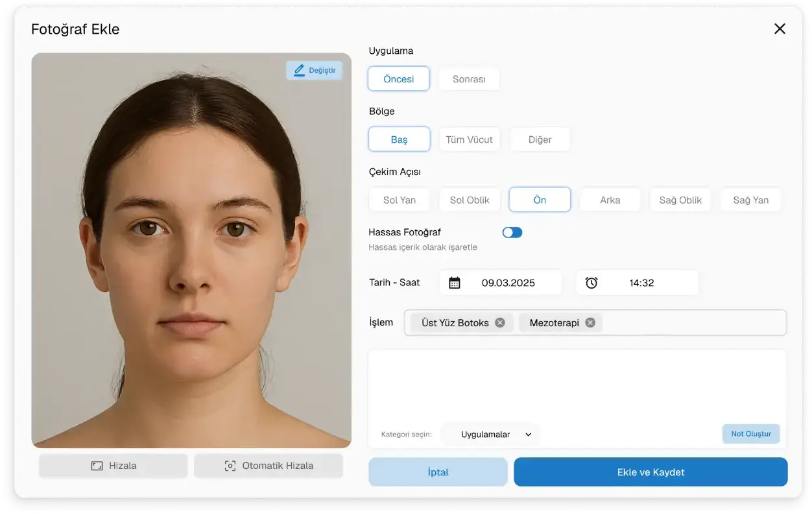Toggle the Hassas Fotoğraf switch
The width and height of the screenshot is (812, 515).
(x=512, y=232)
